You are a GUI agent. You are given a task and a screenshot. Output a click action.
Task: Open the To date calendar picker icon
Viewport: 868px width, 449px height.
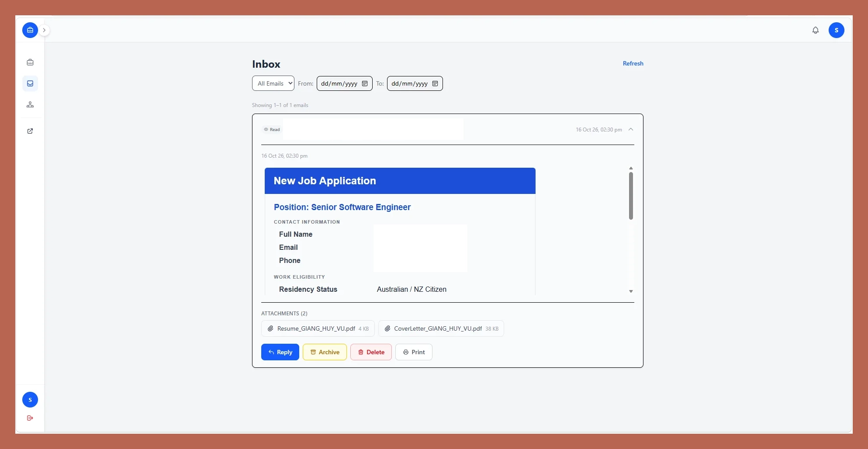click(435, 83)
